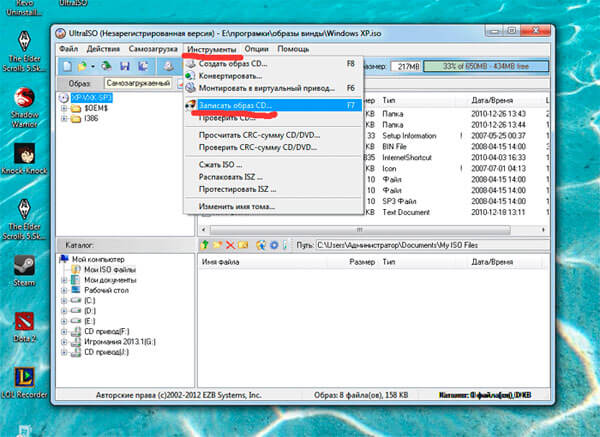Open the Файл menu
This screenshot has height=437, width=600.
[68, 49]
